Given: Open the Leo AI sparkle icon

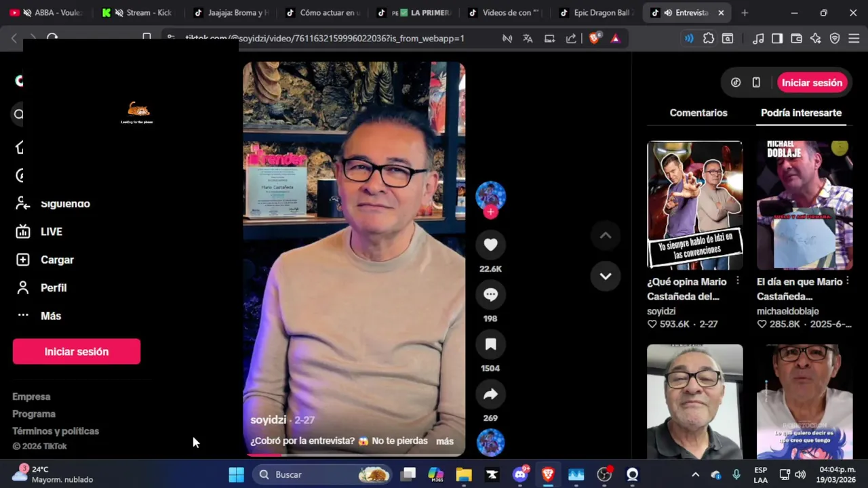Looking at the screenshot, I should pos(816,39).
